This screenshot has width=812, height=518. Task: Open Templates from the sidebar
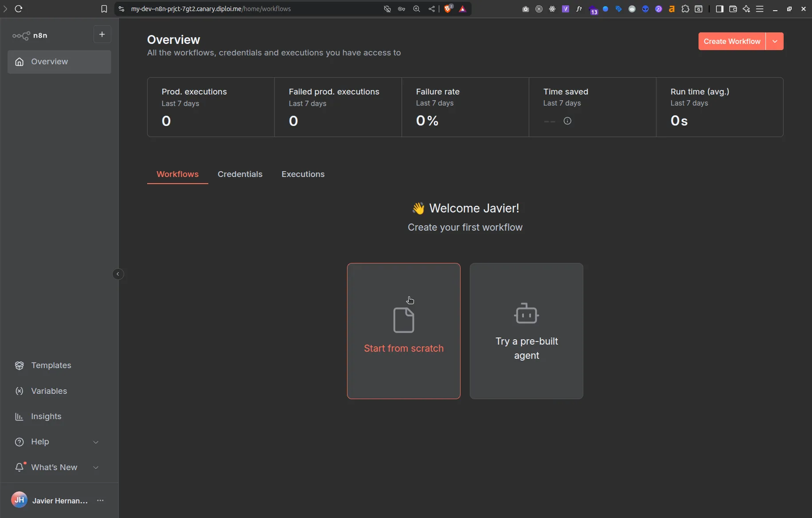[51, 365]
